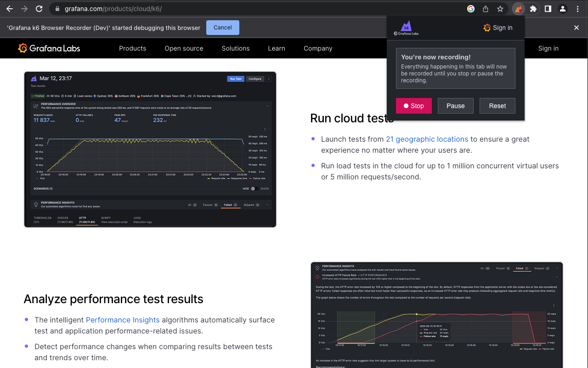
Task: Click the Analyze performance test results heading
Action: (x=113, y=299)
